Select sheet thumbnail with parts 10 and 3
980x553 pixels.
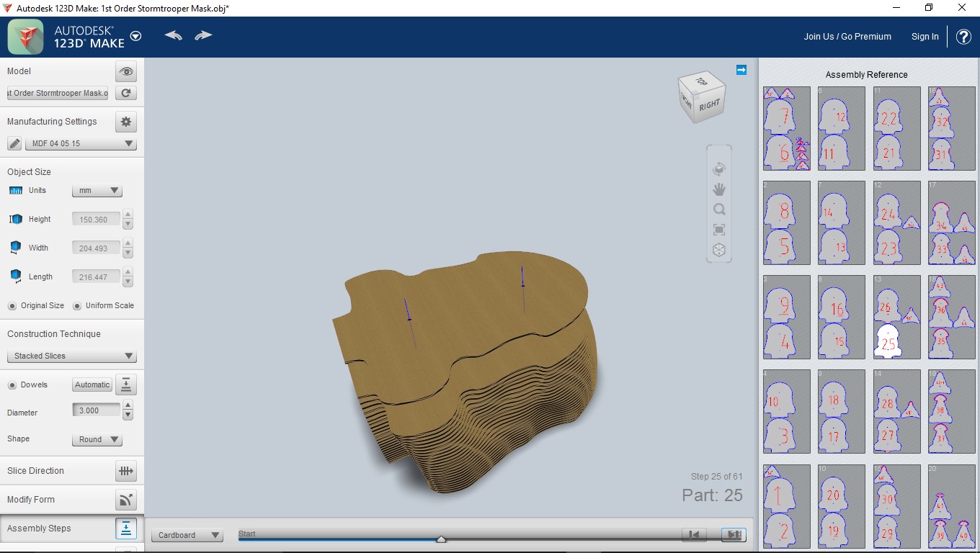[x=787, y=411]
